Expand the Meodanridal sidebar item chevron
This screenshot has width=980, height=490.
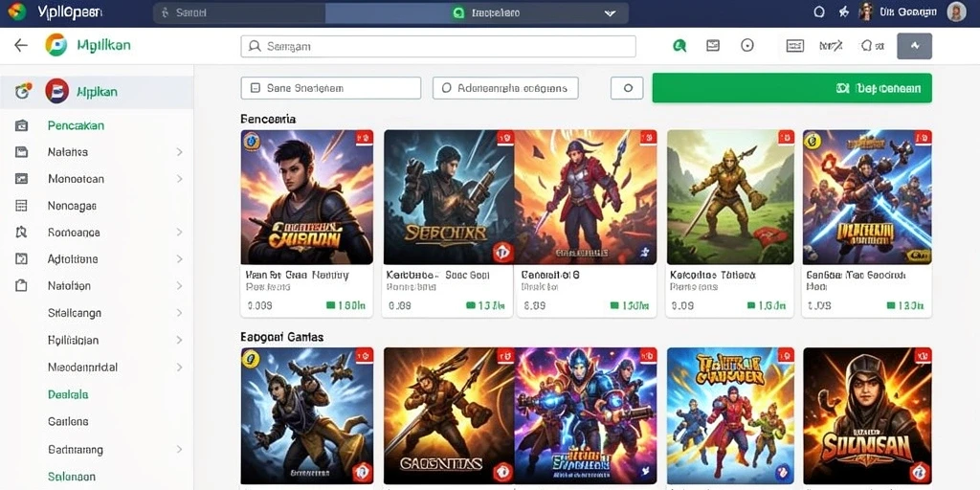coord(179,367)
